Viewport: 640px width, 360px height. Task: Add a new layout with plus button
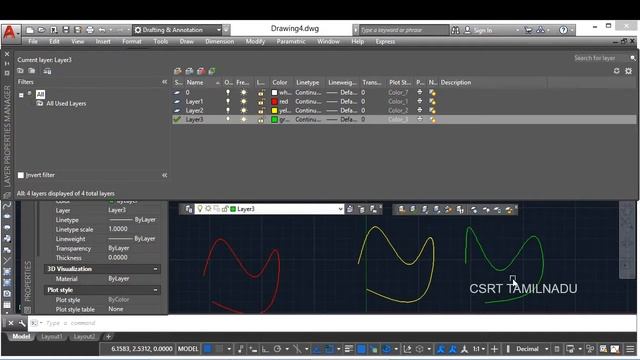click(109, 337)
